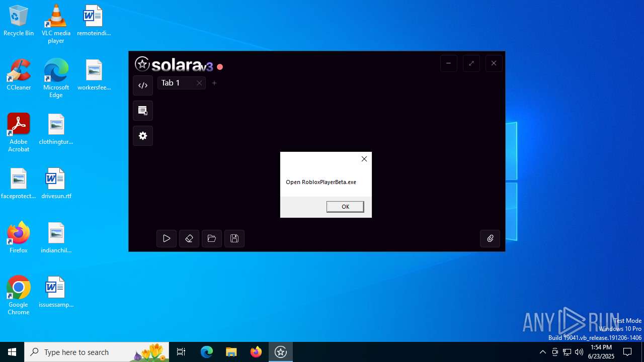Run the script with the execute button
The image size is (644, 362).
point(167,238)
